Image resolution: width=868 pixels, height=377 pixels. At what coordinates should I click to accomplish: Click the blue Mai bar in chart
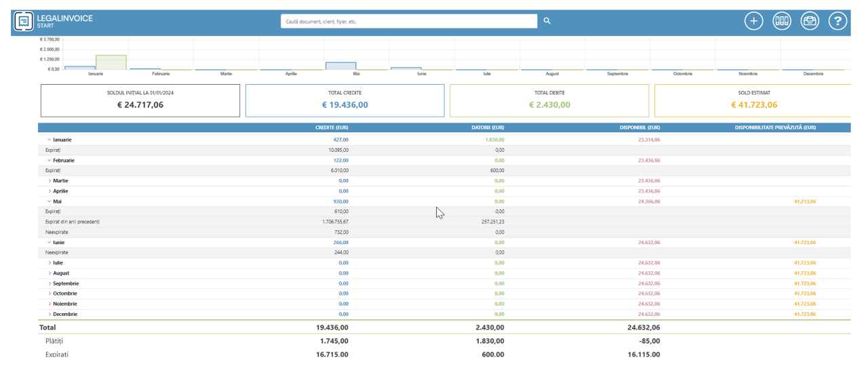pyautogui.click(x=340, y=66)
